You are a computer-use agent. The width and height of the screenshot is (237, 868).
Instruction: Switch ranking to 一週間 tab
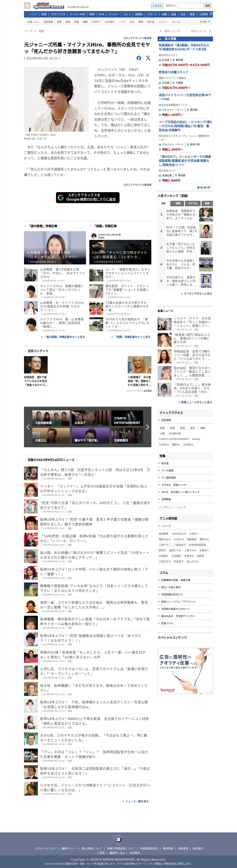(177, 203)
